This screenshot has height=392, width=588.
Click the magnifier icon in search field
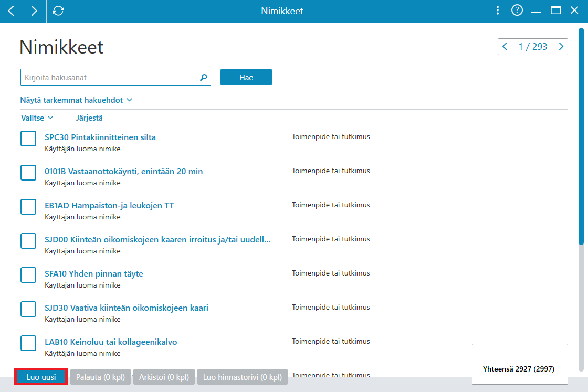tap(203, 77)
